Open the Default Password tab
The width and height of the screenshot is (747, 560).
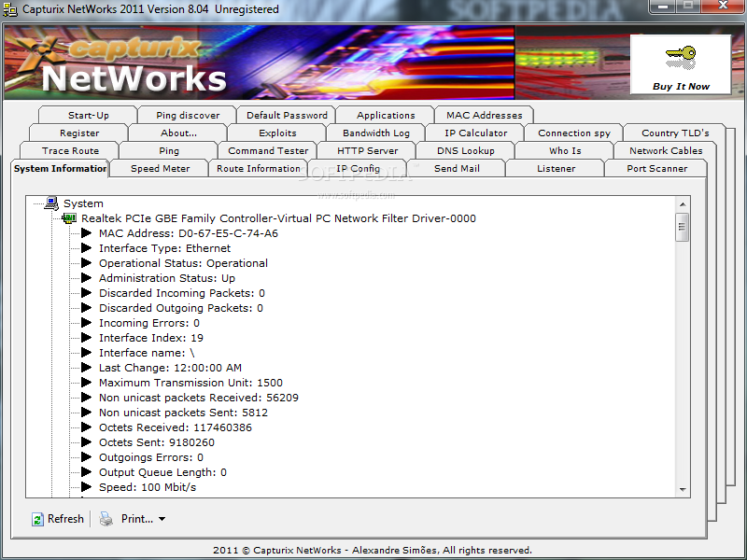click(x=287, y=115)
